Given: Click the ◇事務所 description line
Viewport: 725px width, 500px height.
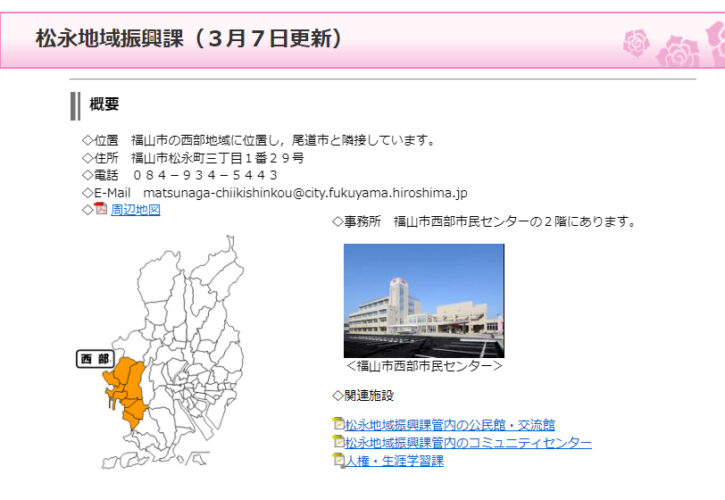Looking at the screenshot, I should pos(485,222).
